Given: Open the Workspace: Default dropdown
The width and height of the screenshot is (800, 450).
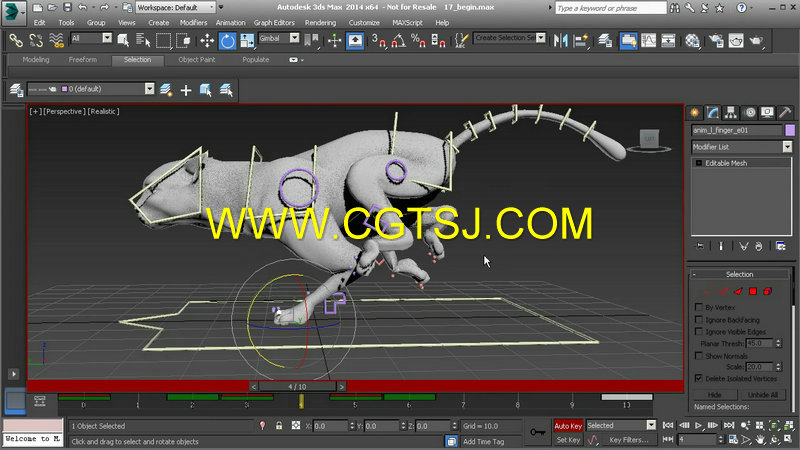Looking at the screenshot, I should tap(176, 8).
